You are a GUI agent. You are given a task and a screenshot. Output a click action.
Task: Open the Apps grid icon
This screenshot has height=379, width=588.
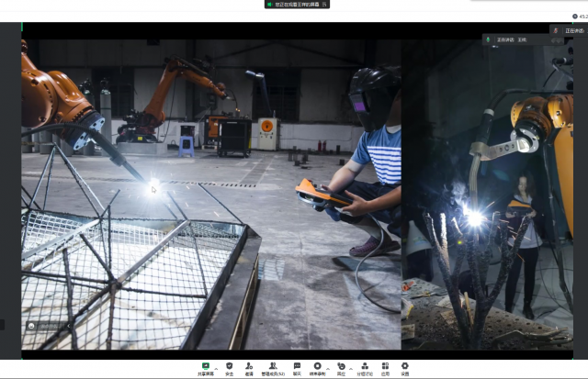385,366
